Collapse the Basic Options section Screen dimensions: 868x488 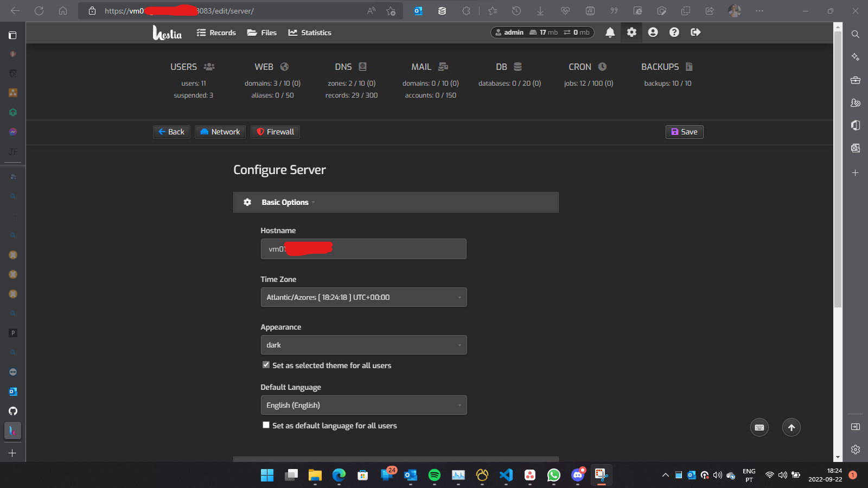pyautogui.click(x=396, y=202)
